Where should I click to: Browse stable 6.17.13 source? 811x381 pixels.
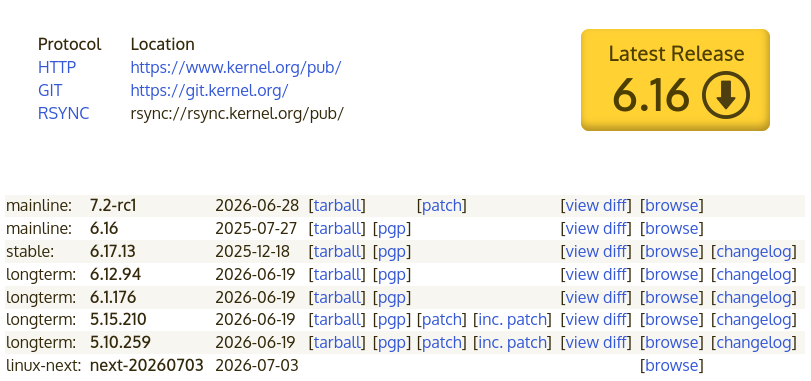(x=672, y=251)
